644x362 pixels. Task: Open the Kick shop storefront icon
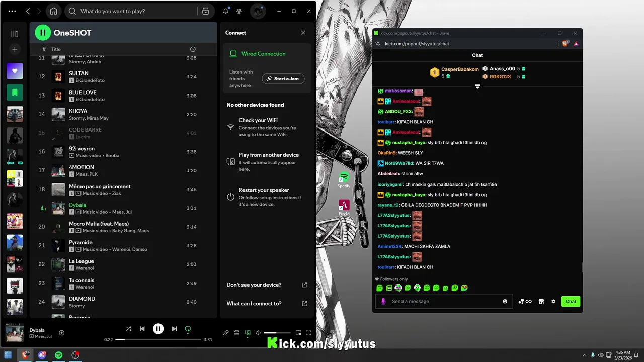[541, 301]
